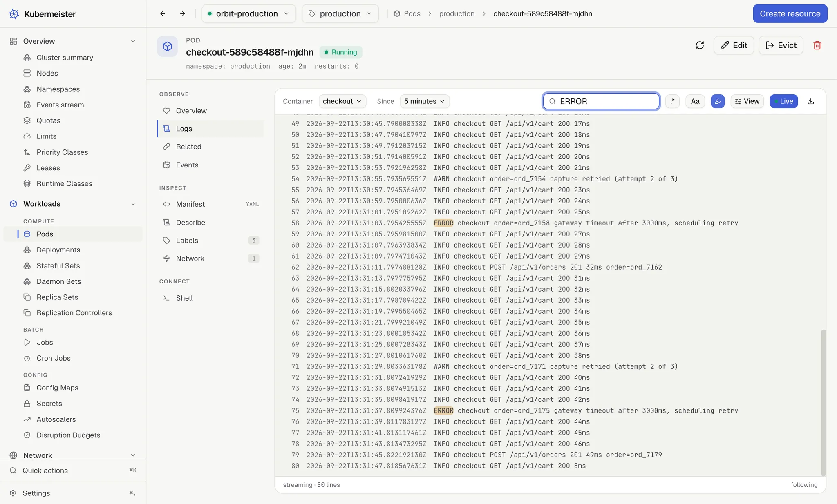837x504 pixels.
Task: Toggle match highlighting button
Action: pyautogui.click(x=718, y=101)
